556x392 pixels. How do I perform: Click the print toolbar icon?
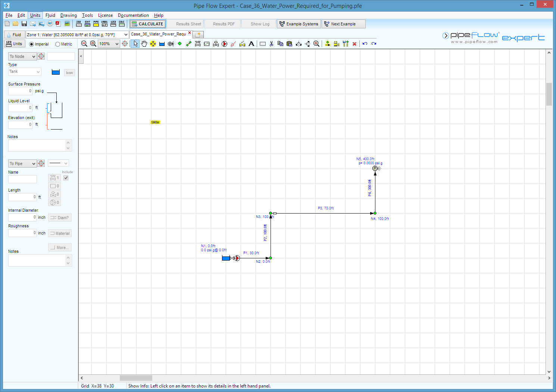[x=50, y=24]
